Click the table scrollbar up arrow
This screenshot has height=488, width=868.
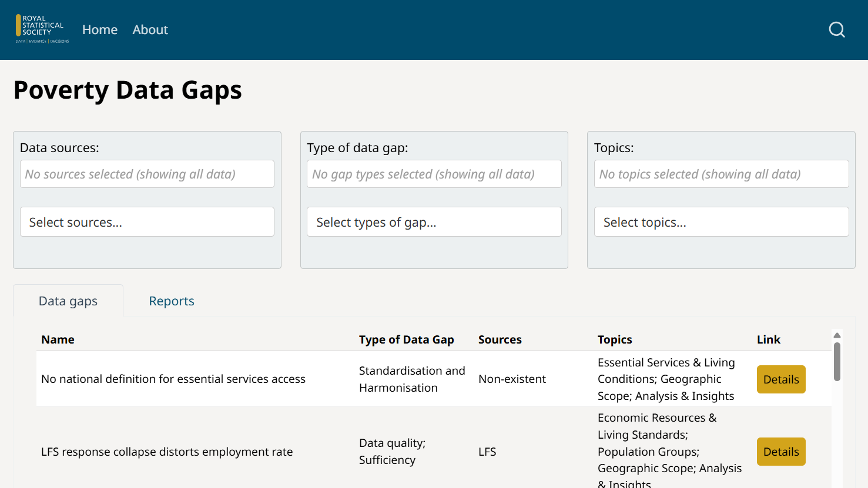(837, 335)
